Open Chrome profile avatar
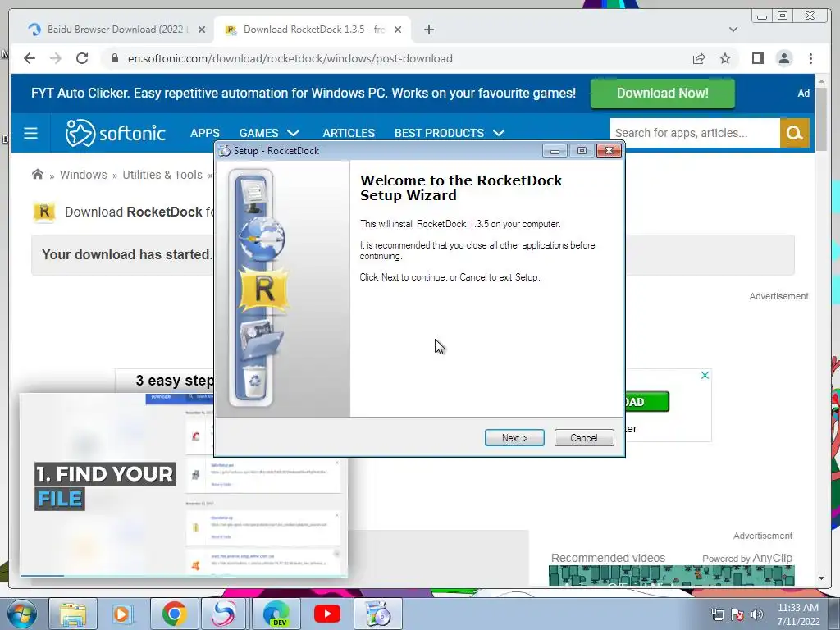The width and height of the screenshot is (840, 630). click(783, 58)
